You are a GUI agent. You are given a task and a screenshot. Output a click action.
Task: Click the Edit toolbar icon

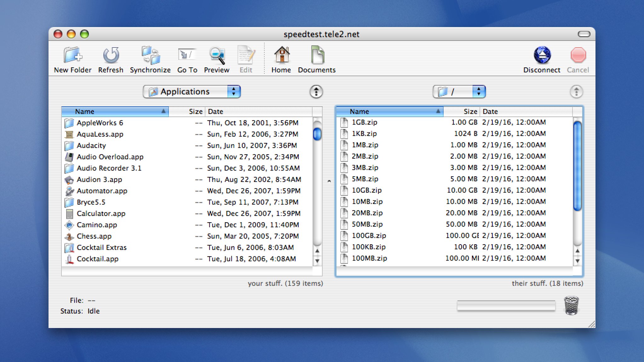(246, 55)
